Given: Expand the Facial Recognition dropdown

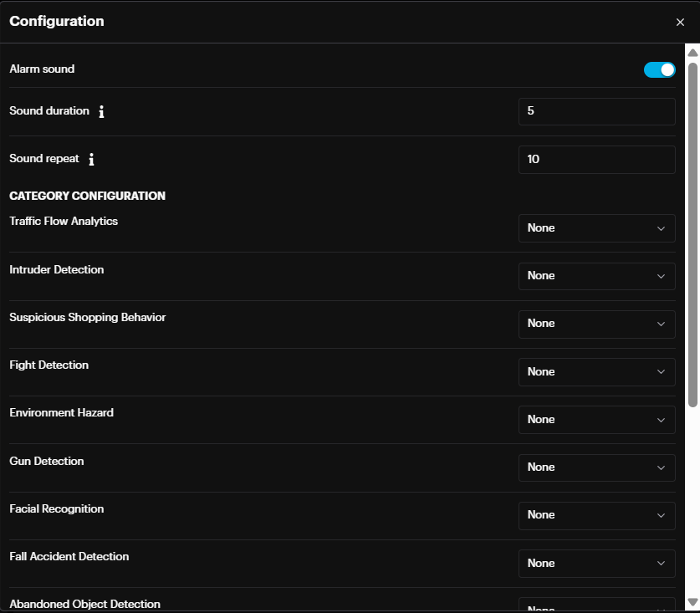Looking at the screenshot, I should [x=596, y=514].
